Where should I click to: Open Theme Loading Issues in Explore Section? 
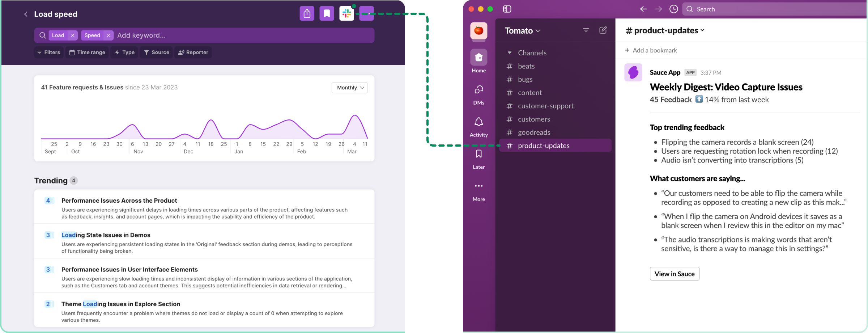click(204, 310)
